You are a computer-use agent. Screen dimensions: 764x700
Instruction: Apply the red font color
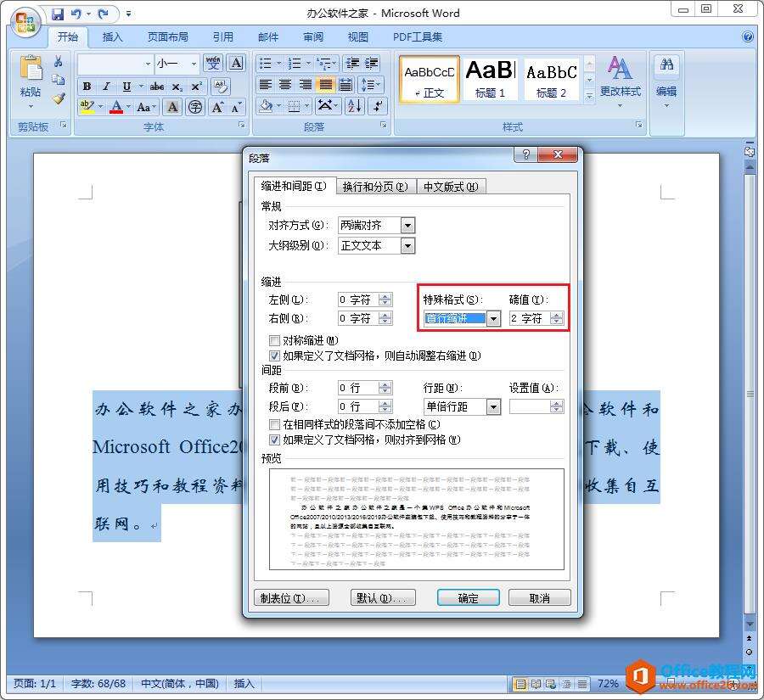coord(116,107)
